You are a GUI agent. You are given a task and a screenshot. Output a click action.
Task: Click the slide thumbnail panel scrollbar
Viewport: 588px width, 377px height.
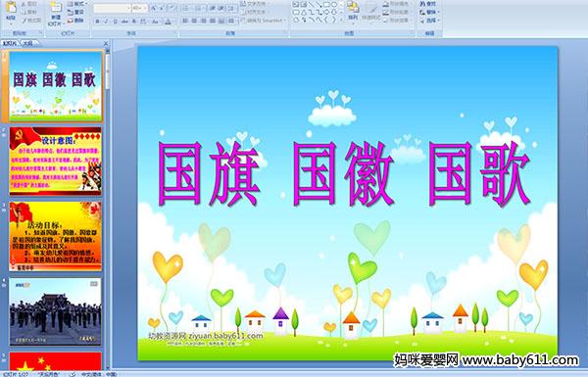click(x=108, y=209)
